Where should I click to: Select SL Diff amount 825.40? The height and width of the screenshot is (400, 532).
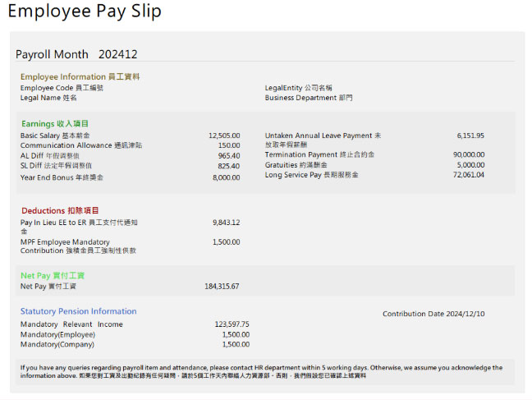[229, 166]
